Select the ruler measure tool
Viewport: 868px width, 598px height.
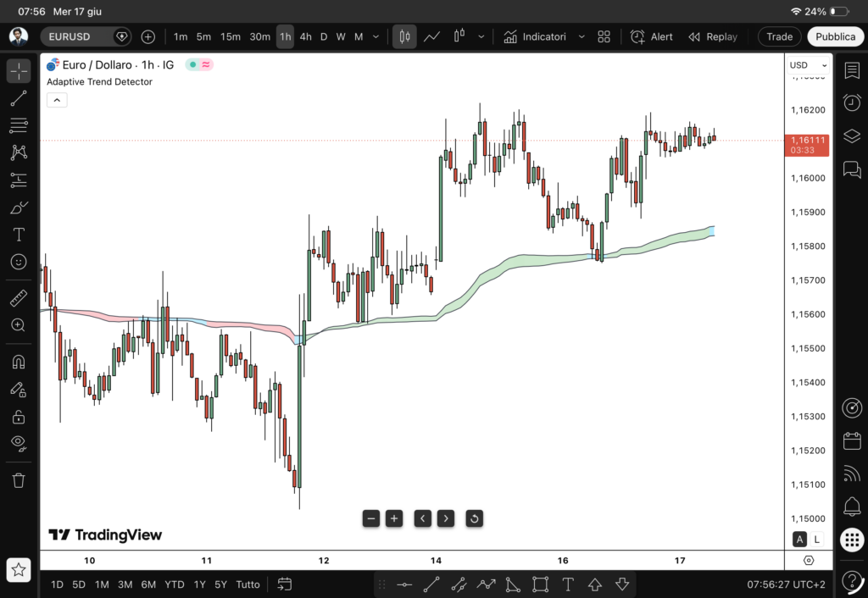pos(19,298)
